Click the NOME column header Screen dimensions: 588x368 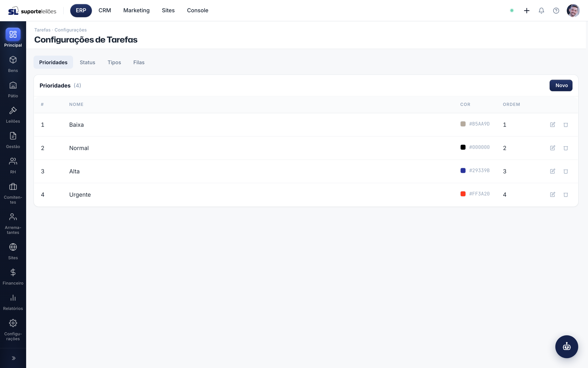click(x=76, y=104)
